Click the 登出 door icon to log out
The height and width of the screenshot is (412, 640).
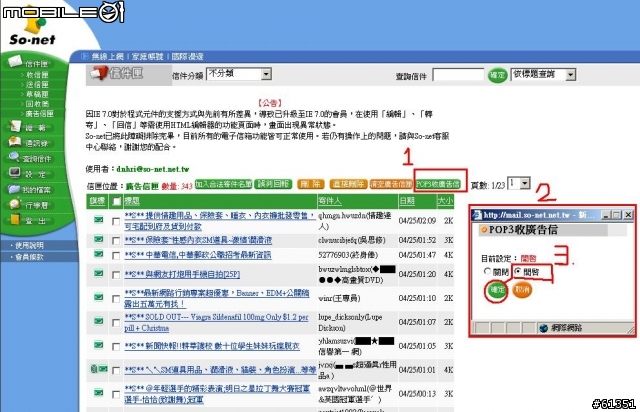(15, 220)
